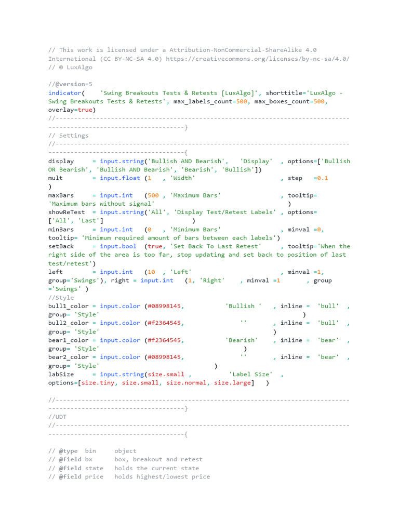Click the 'mult' variable name
Image resolution: width=399 pixels, height=532 pixels.
click(55, 178)
